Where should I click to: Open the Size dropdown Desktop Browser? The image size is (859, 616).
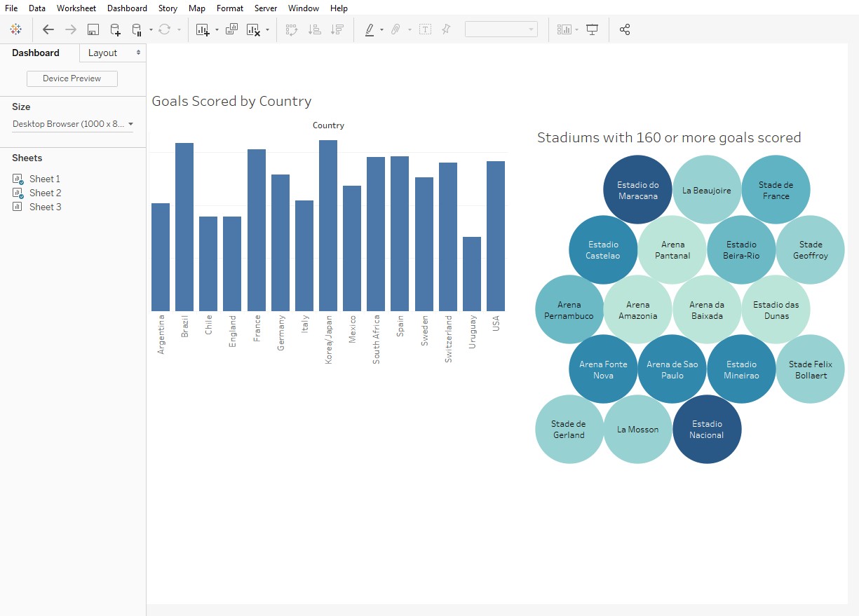(x=73, y=124)
